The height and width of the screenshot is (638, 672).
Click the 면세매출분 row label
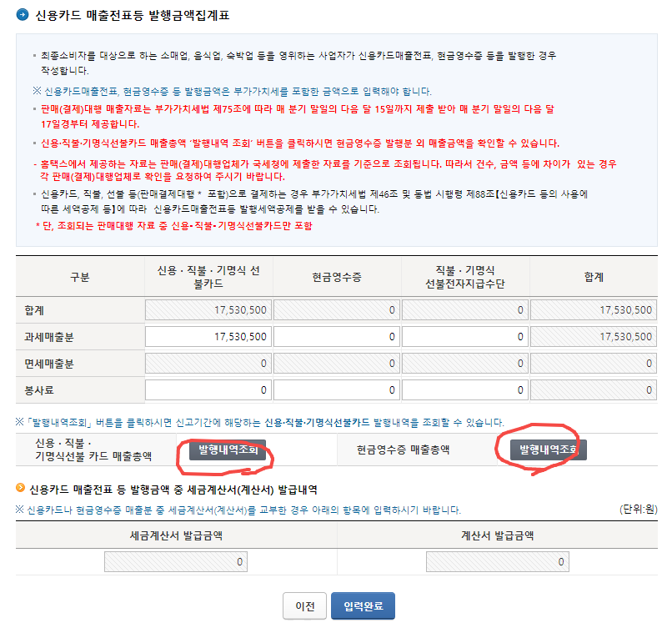pos(49,364)
